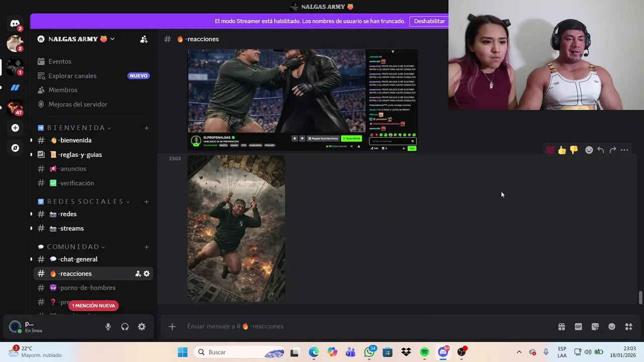The height and width of the screenshot is (362, 644).
Task: Click the plus attach button in message bar
Action: (172, 326)
